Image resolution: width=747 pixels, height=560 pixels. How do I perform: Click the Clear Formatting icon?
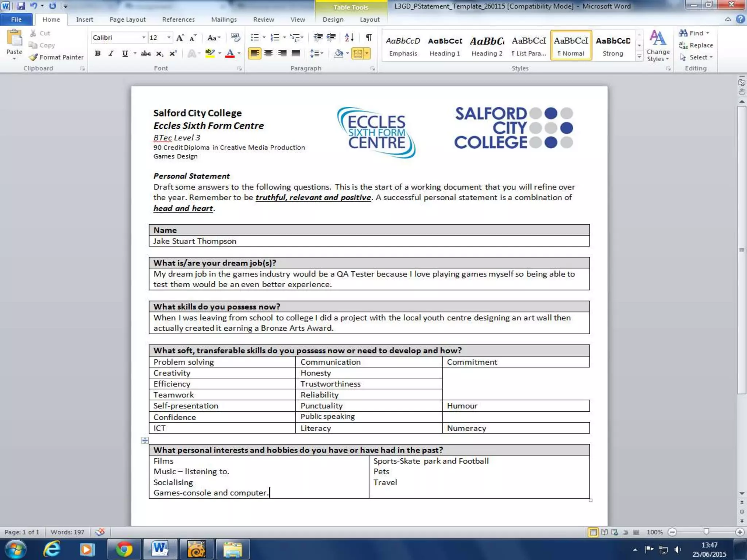point(236,38)
